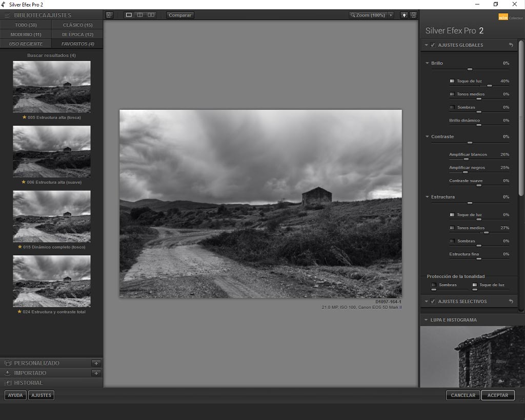Select single image view icon
The image size is (525, 420).
pyautogui.click(x=129, y=15)
